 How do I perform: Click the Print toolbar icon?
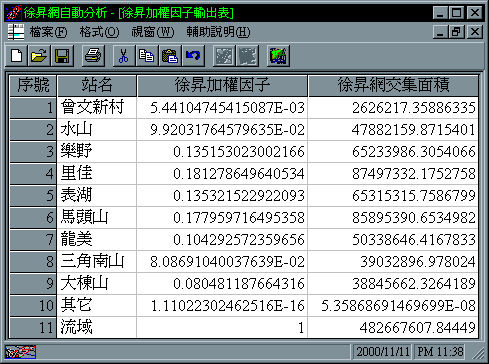tap(93, 56)
